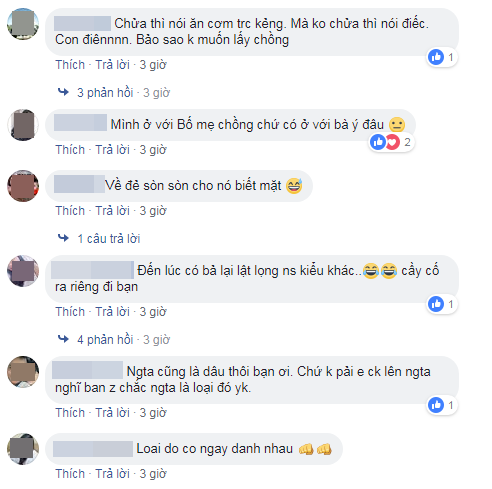Click the reply arrow icon beside "4 phản hồi"
The image size is (492, 489).
point(63,339)
